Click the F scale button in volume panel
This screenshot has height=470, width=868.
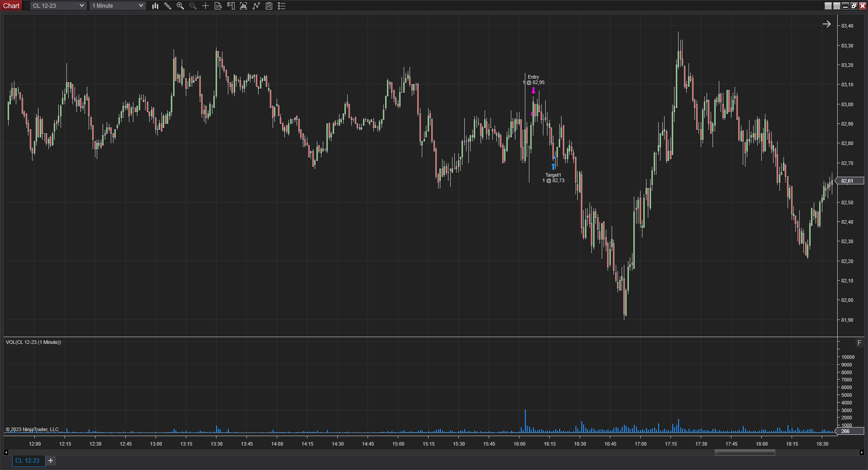point(859,343)
